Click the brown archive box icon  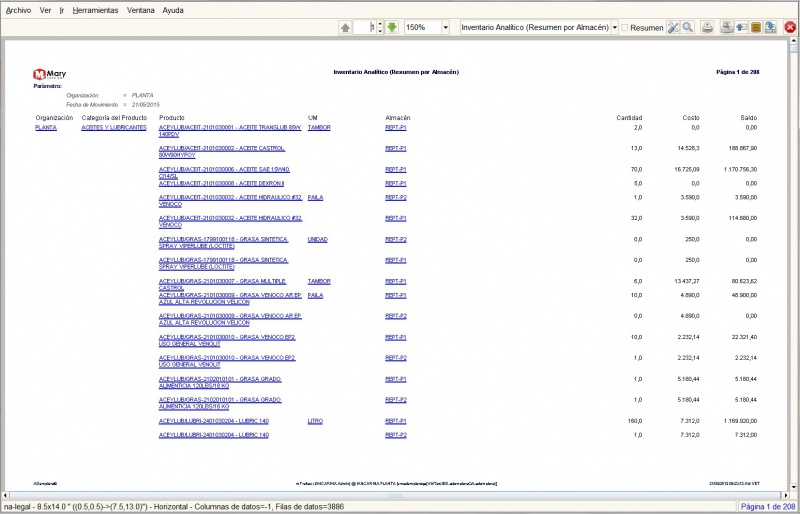[x=756, y=28]
